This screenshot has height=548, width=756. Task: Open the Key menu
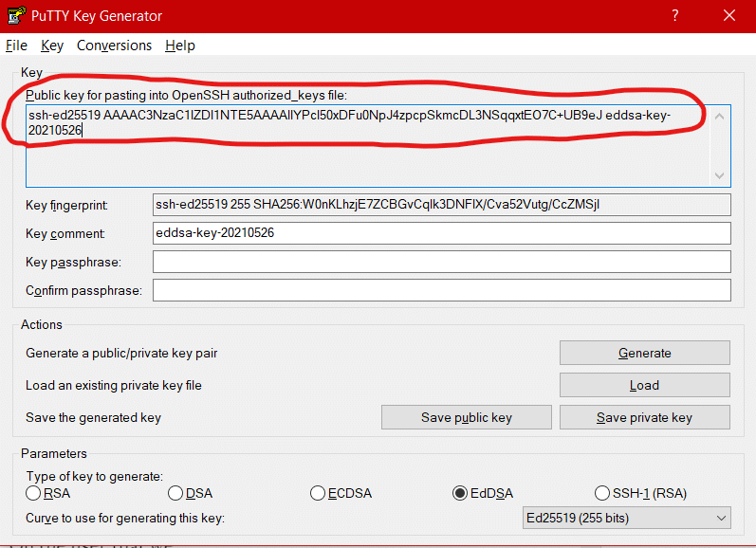tap(52, 46)
